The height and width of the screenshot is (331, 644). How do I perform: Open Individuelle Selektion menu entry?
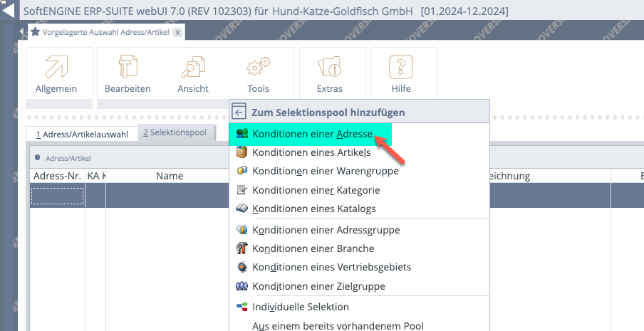click(301, 307)
